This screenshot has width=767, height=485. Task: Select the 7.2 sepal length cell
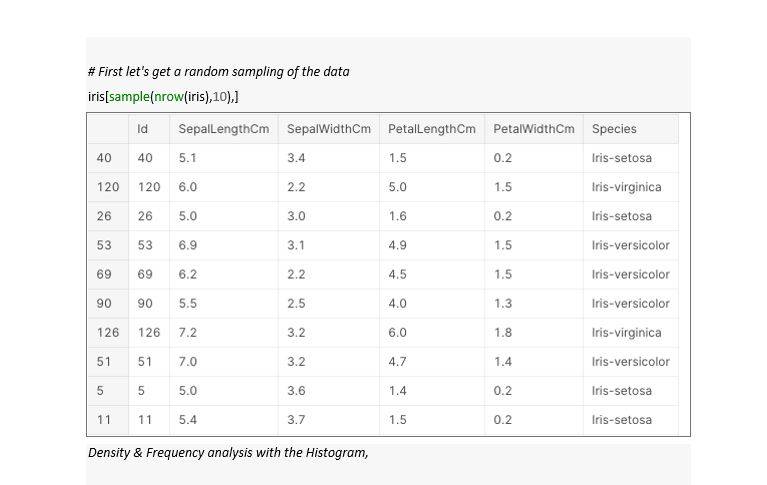[x=224, y=333]
